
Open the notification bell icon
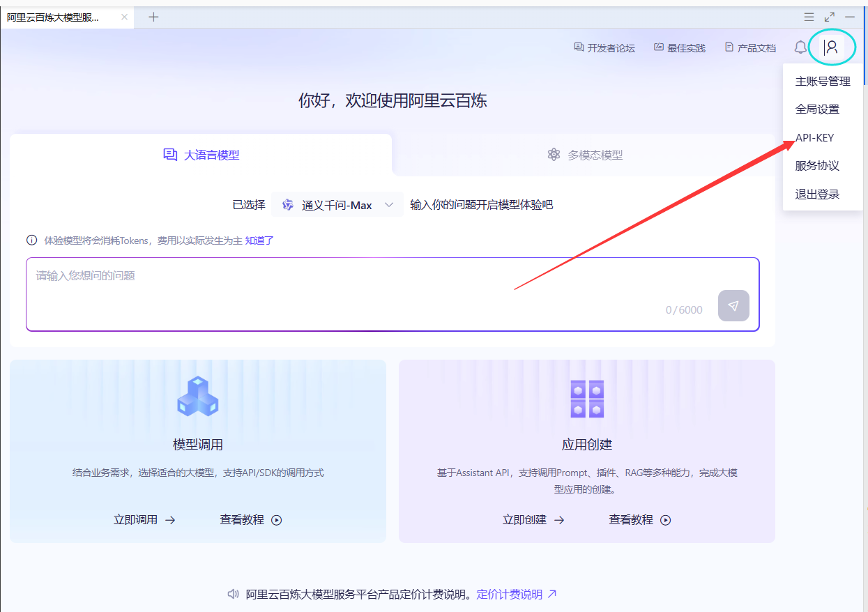tap(800, 47)
